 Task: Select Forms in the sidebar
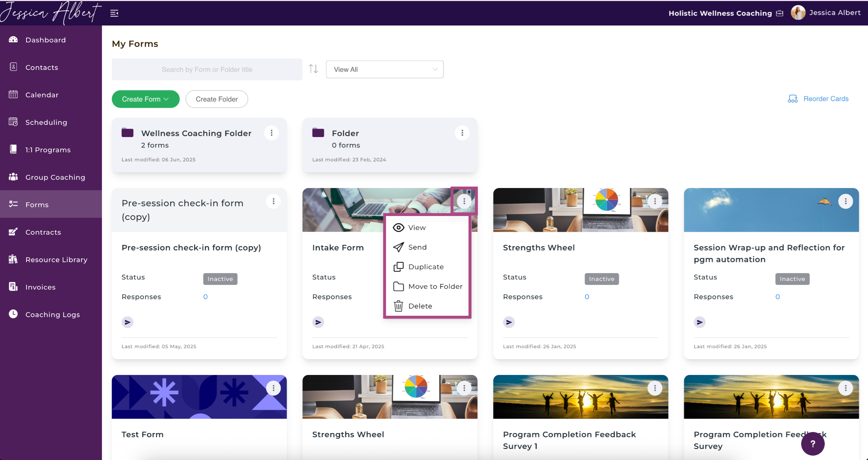pos(51,205)
